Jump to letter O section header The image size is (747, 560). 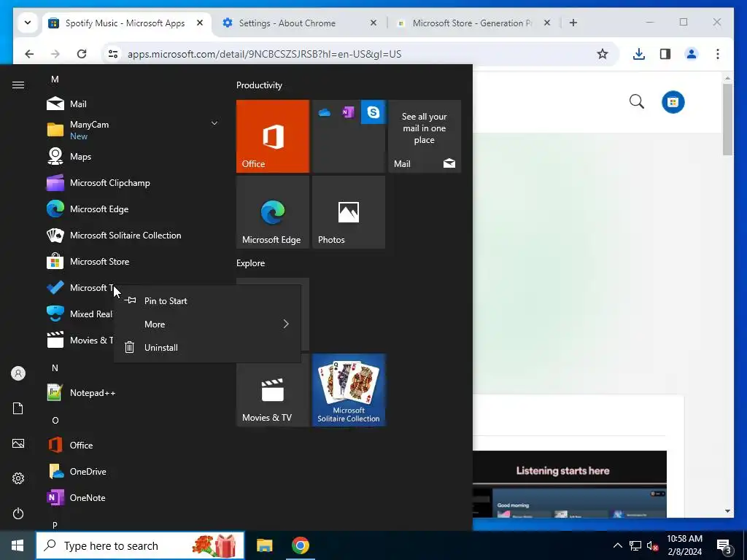coord(55,420)
